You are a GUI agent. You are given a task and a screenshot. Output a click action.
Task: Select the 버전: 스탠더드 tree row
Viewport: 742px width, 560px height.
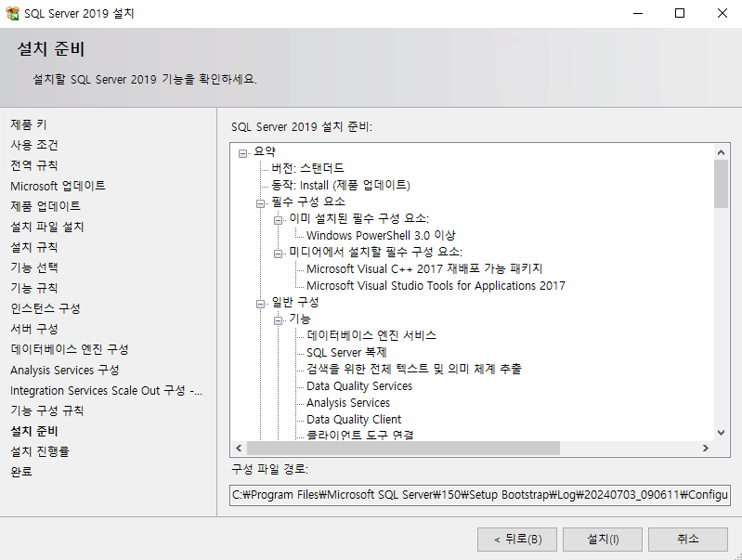307,168
